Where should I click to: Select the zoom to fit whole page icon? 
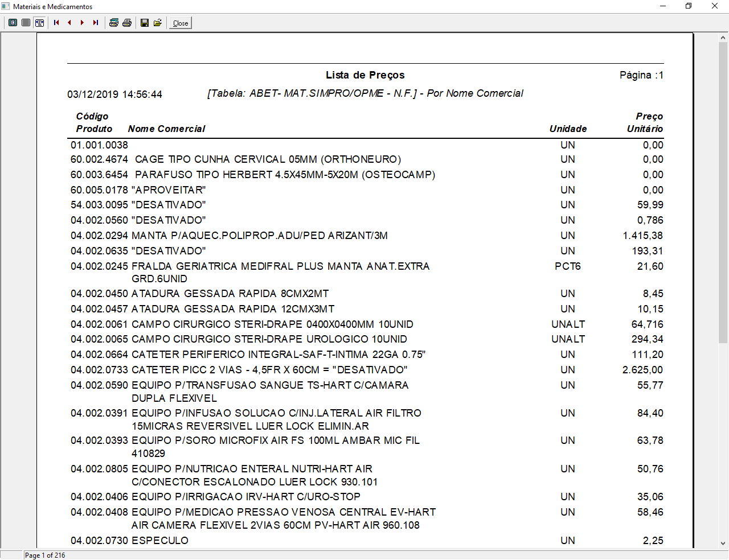click(13, 23)
